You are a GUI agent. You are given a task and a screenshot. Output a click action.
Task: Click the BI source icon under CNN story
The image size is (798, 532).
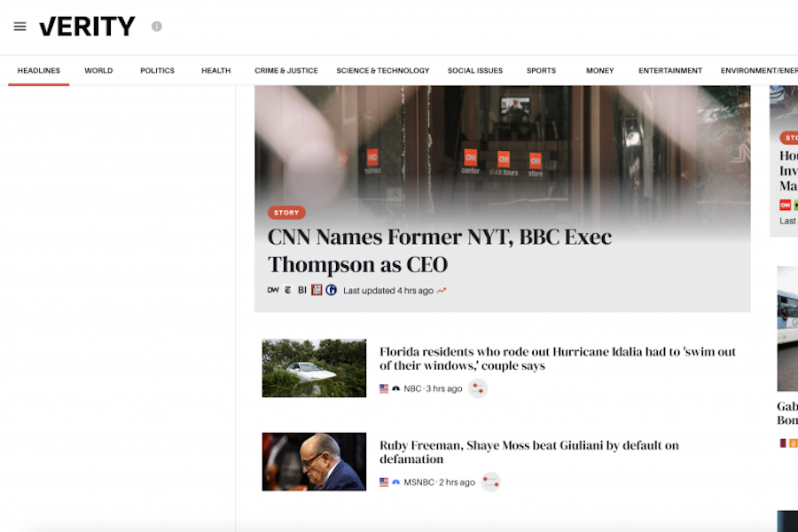point(302,290)
